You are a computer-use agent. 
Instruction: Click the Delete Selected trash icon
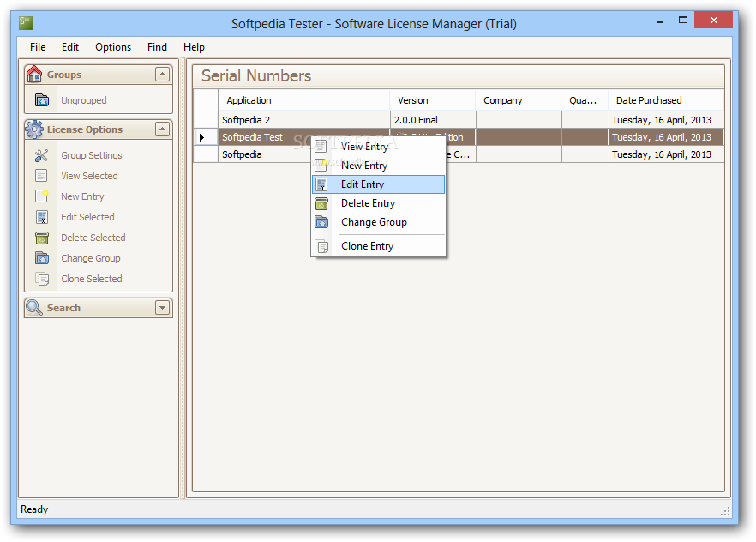[x=41, y=238]
